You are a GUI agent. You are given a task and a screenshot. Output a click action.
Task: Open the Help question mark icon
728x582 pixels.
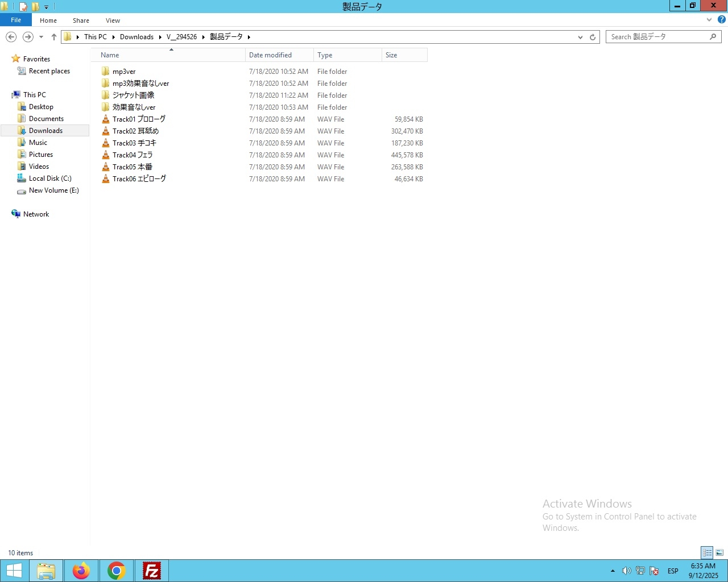(x=722, y=20)
